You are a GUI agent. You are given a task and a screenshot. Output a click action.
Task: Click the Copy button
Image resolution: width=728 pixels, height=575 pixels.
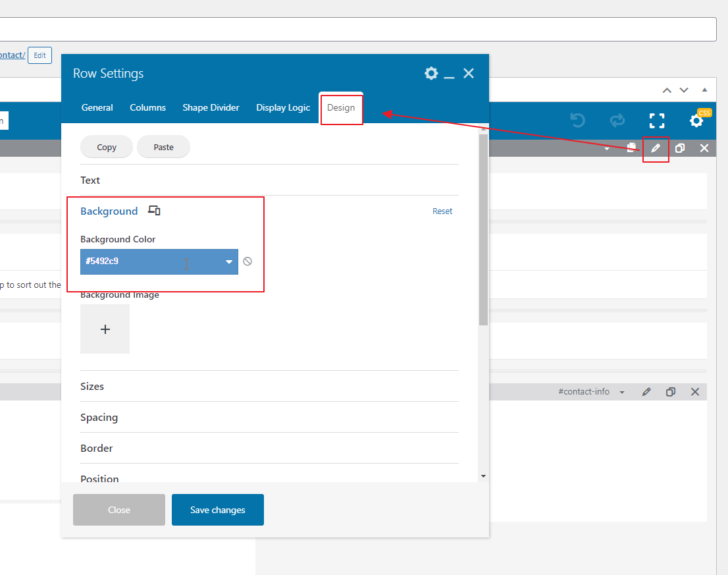pos(107,147)
